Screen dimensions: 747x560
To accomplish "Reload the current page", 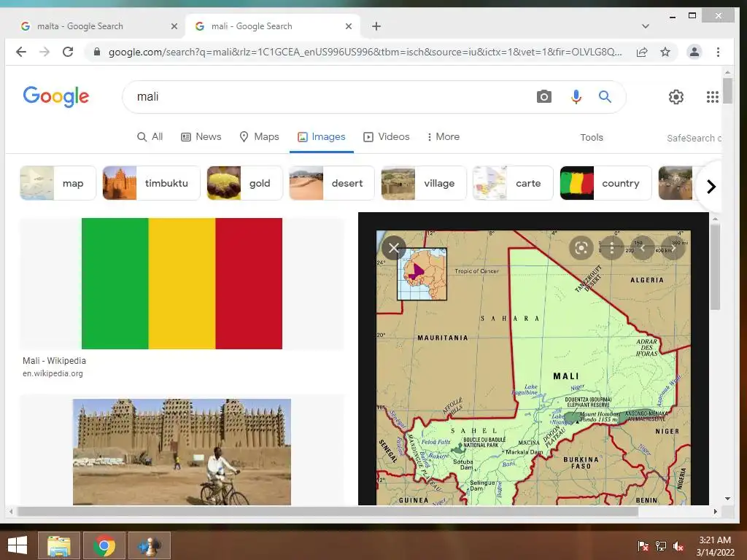I will pyautogui.click(x=68, y=52).
